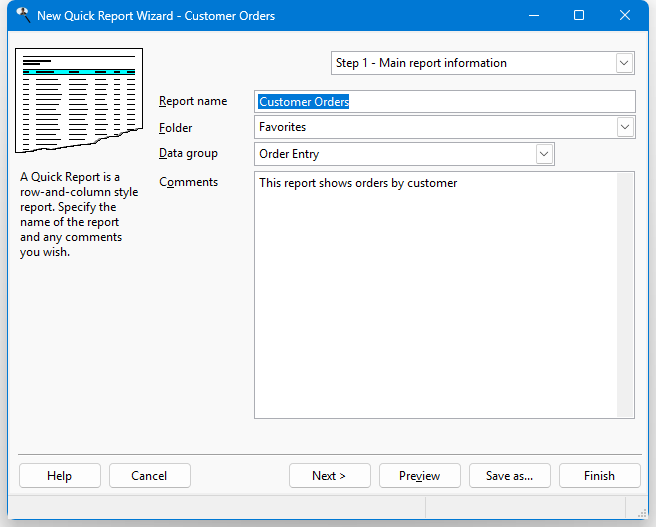Expand the Step 1 dropdown arrow

[x=625, y=63]
